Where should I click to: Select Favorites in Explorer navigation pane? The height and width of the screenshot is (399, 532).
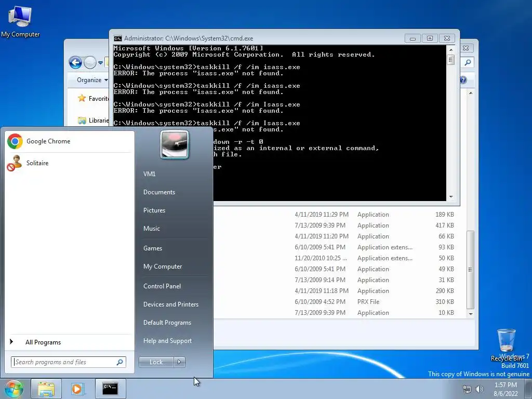point(93,98)
